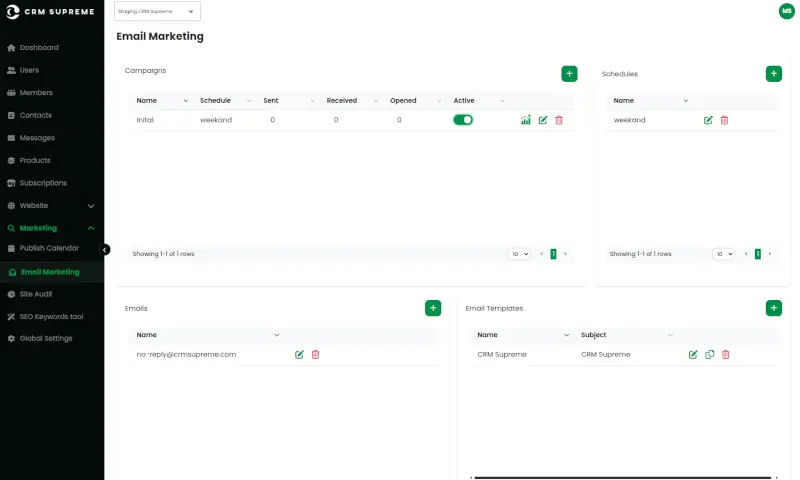Screen dimensions: 800x480
Task: Delete the CRM Supreme email template
Action: [x=726, y=355]
